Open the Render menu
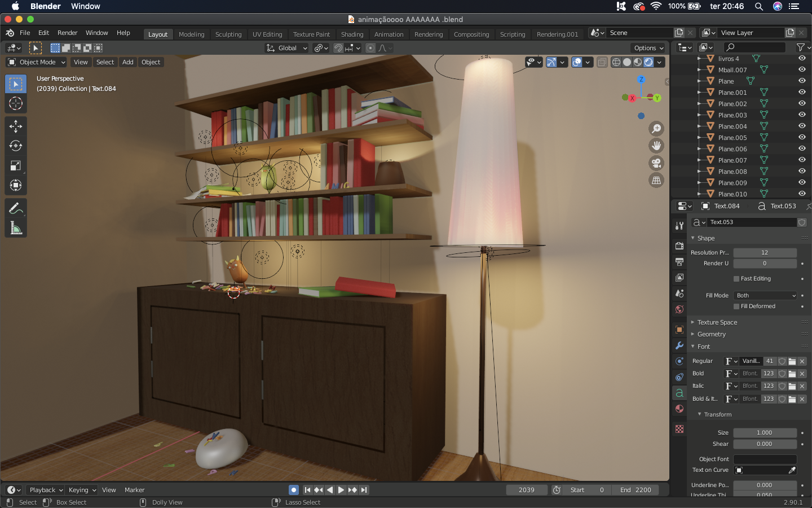 pos(68,33)
